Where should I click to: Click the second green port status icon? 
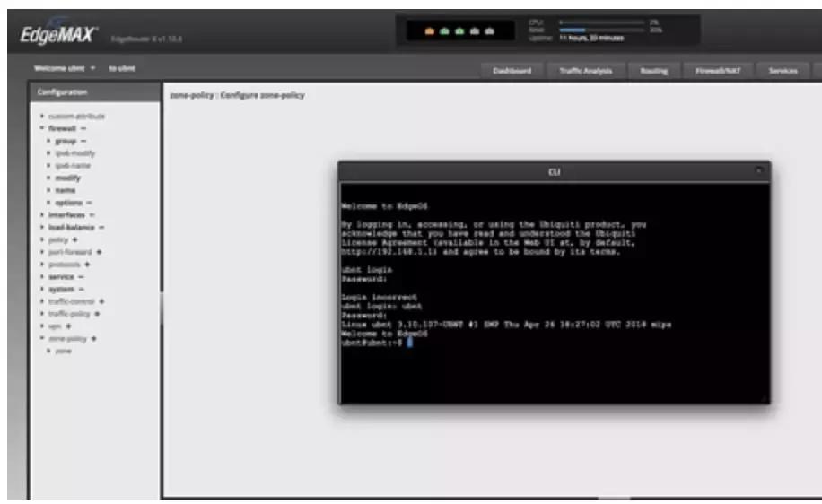tap(444, 31)
